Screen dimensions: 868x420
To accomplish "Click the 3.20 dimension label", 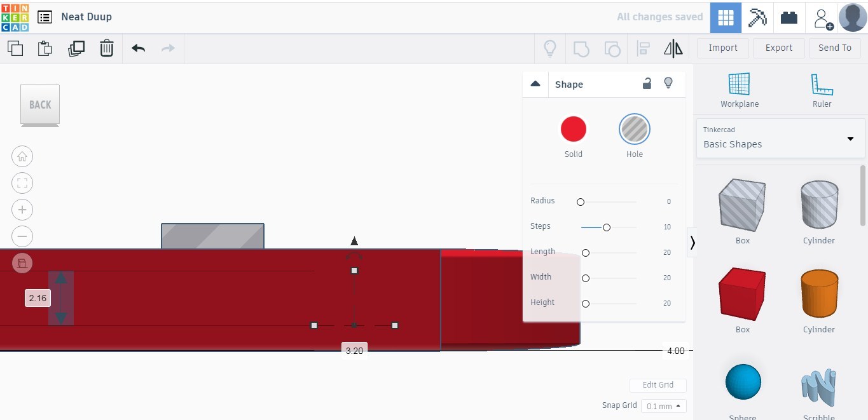I will (x=354, y=350).
